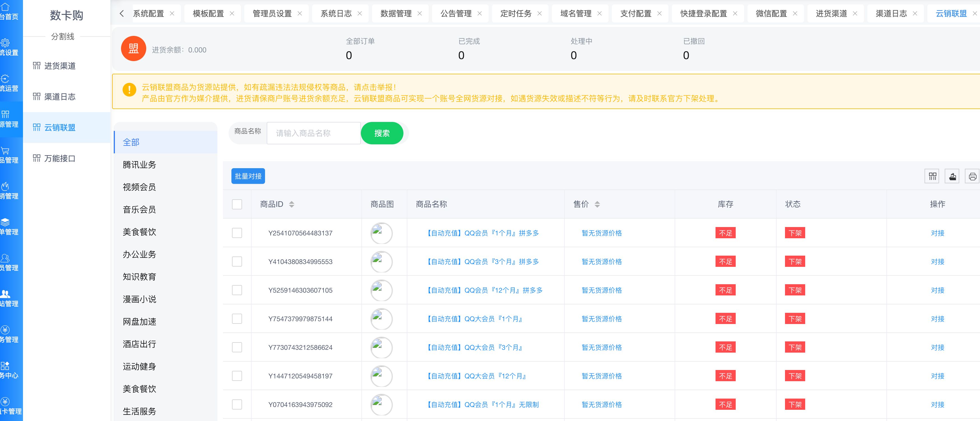Filter by category 网盘加速
The image size is (980, 421).
tap(166, 322)
